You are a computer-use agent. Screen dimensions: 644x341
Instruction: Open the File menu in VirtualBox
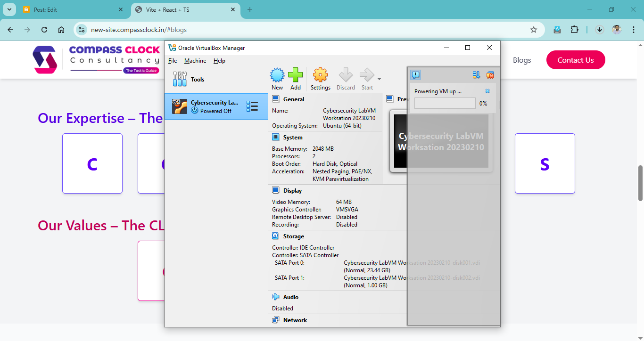173,61
